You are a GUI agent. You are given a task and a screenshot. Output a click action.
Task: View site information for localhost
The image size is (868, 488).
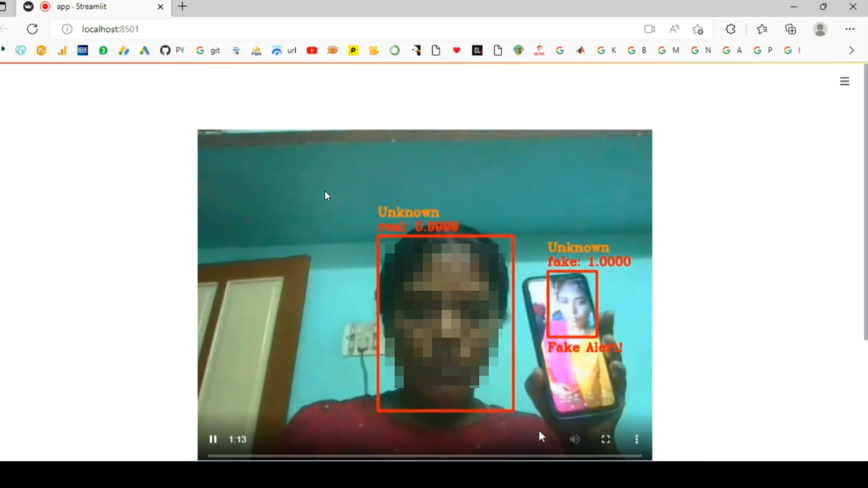[x=67, y=29]
